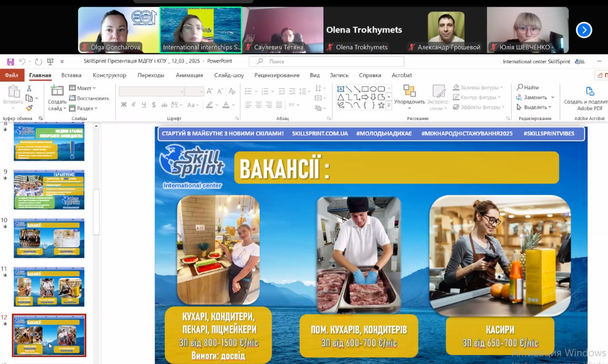Start slideshow from beginning via toolbar icon
The height and width of the screenshot is (364, 608).
click(50, 62)
